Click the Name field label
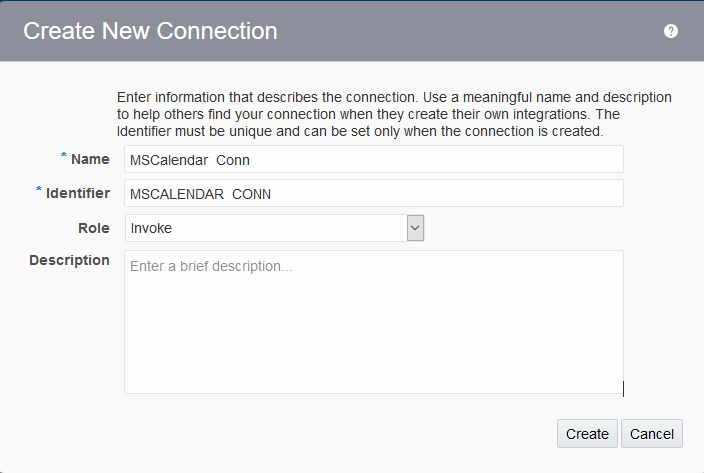Screen dimensions: 704x473 pyautogui.click(x=90, y=159)
